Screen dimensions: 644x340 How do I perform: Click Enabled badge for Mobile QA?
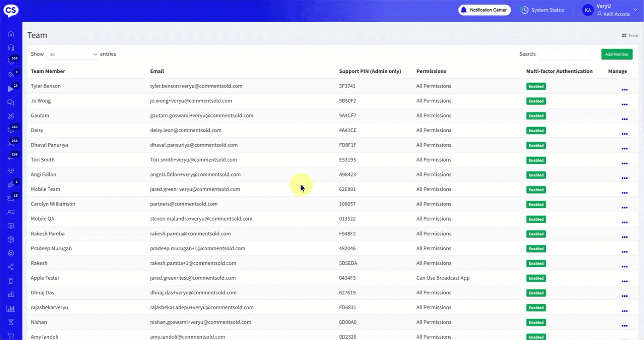click(536, 219)
